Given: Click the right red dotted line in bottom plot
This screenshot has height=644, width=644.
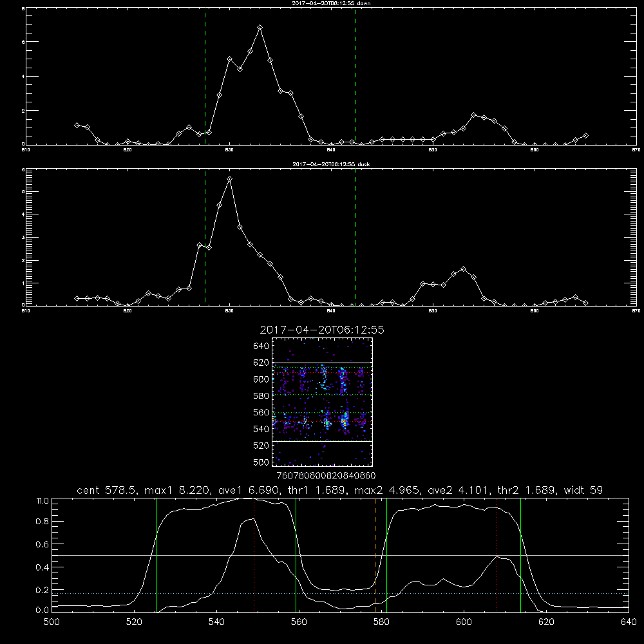Looking at the screenshot, I should pyautogui.click(x=497, y=554).
